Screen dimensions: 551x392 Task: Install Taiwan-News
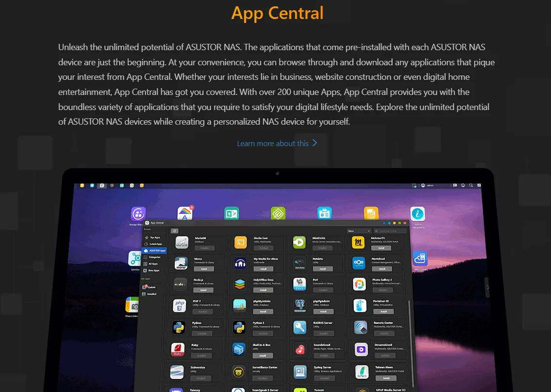[x=386, y=378]
